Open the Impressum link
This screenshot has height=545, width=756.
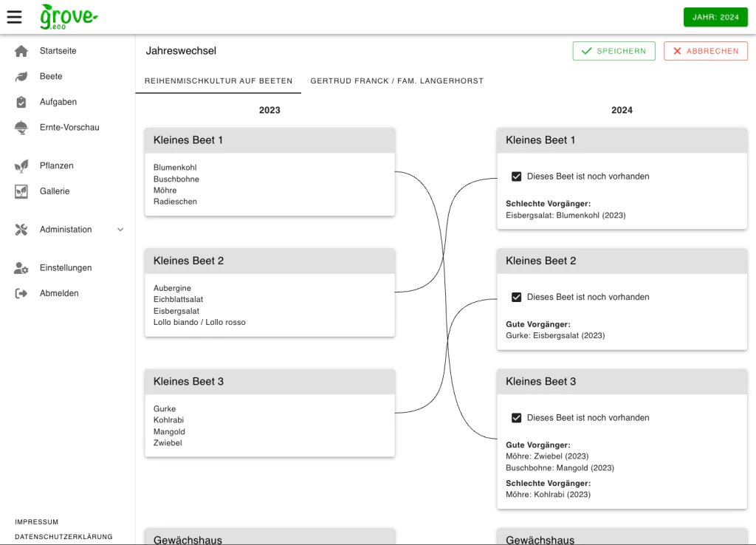coord(37,522)
